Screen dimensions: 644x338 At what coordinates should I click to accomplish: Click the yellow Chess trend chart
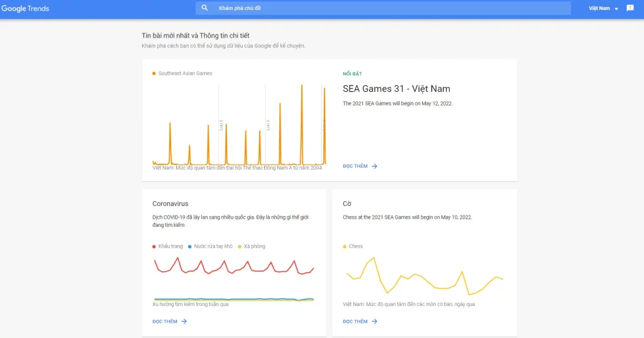pyautogui.click(x=425, y=276)
